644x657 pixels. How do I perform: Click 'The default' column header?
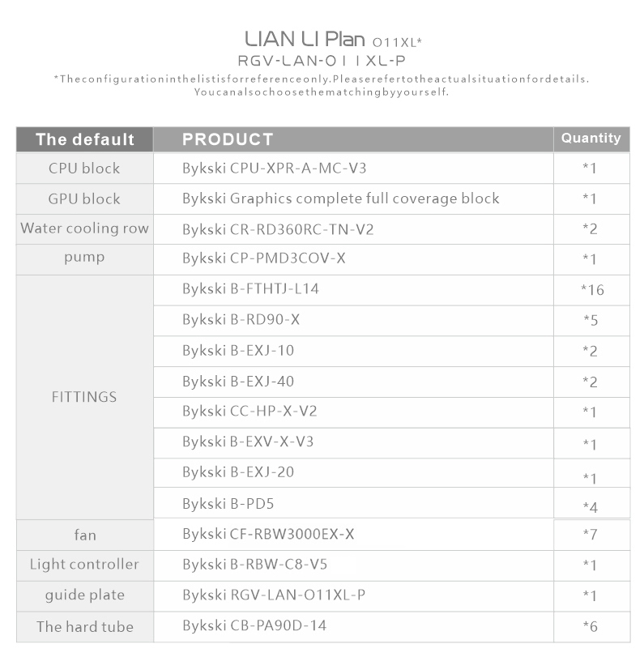85,139
